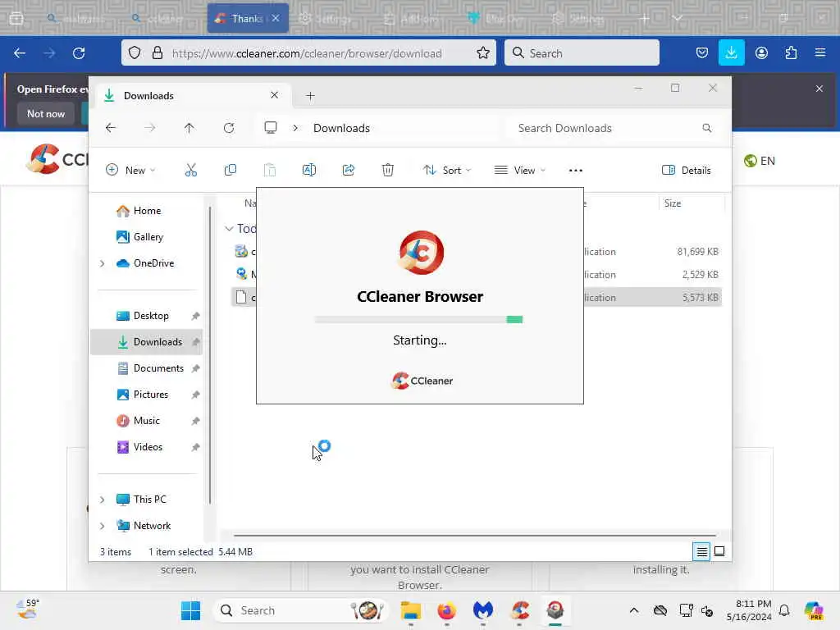Screen dimensions: 840x630
Task: Click the Firefox URL address bar
Action: [x=308, y=53]
